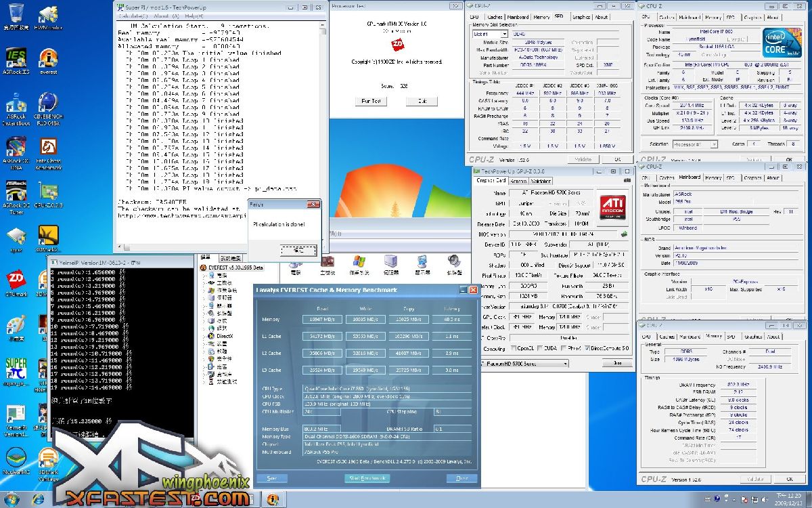Click the BIOS save chip icon in GPU-Z
Image resolution: width=812 pixels, height=508 pixels.
coord(624,234)
